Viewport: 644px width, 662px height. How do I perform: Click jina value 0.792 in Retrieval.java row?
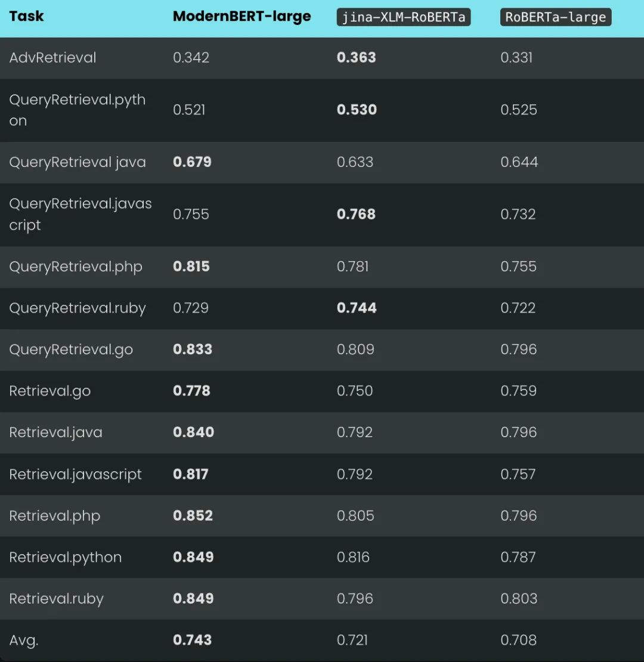[x=354, y=432]
